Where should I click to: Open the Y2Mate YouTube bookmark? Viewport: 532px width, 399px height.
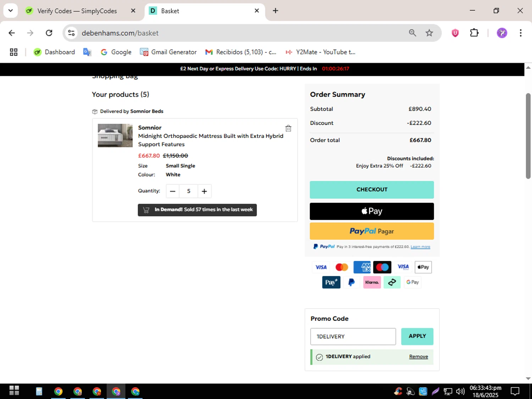point(320,52)
